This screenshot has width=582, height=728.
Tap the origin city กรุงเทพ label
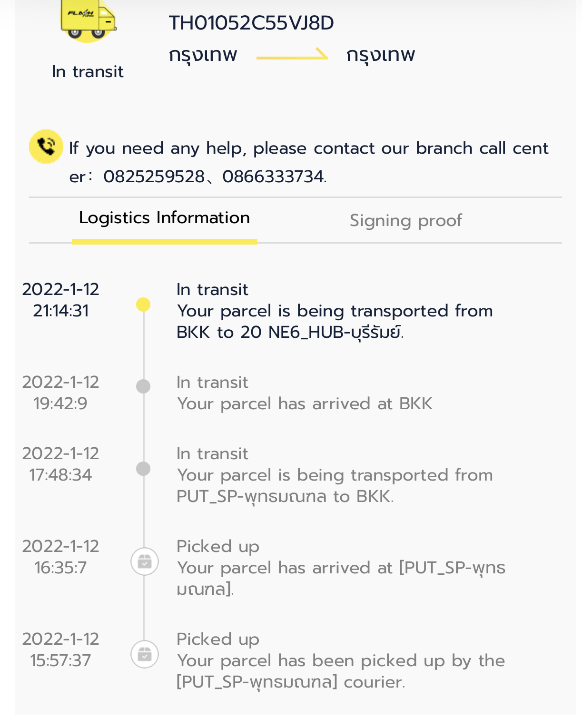pyautogui.click(x=203, y=55)
